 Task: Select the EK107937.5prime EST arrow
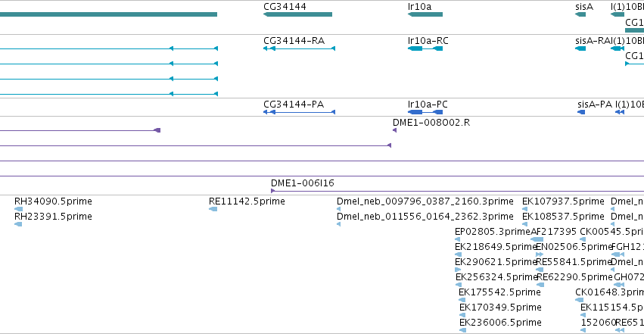[x=524, y=209]
